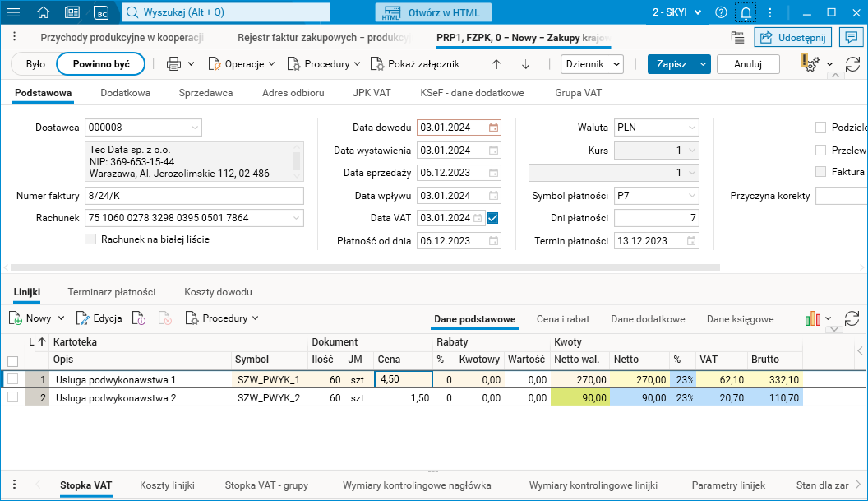
Task: Uncheck the Data VAT checkbox
Action: coord(492,218)
